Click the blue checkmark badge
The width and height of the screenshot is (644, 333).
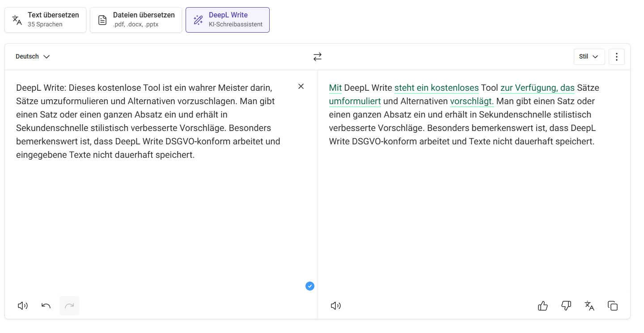[x=310, y=286]
